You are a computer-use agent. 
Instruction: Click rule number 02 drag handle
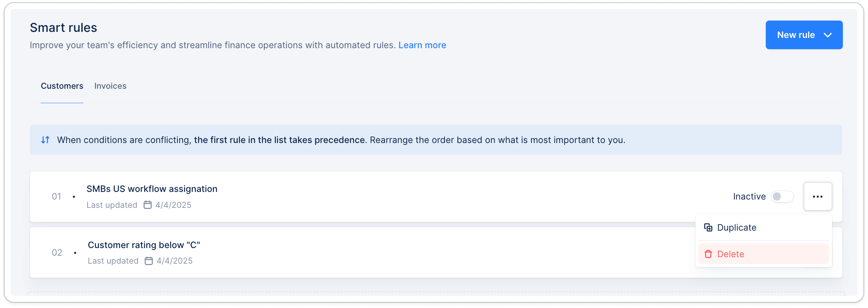[x=57, y=253]
